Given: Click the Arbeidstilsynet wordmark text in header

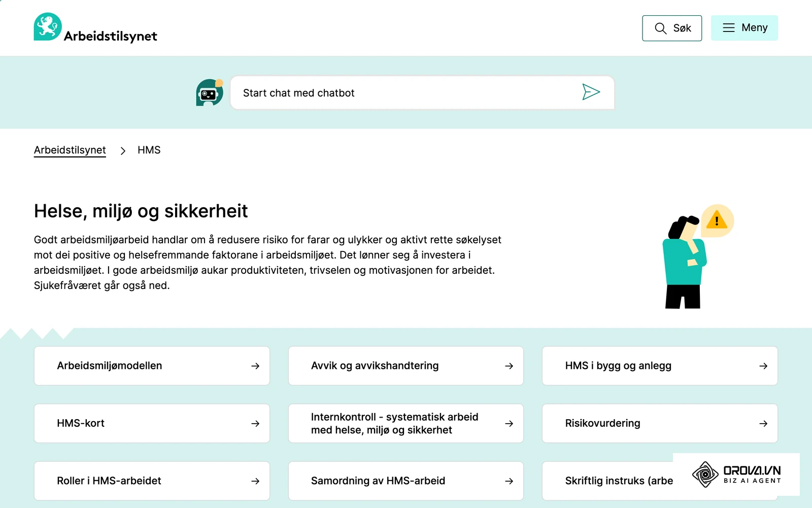Looking at the screenshot, I should [x=111, y=36].
